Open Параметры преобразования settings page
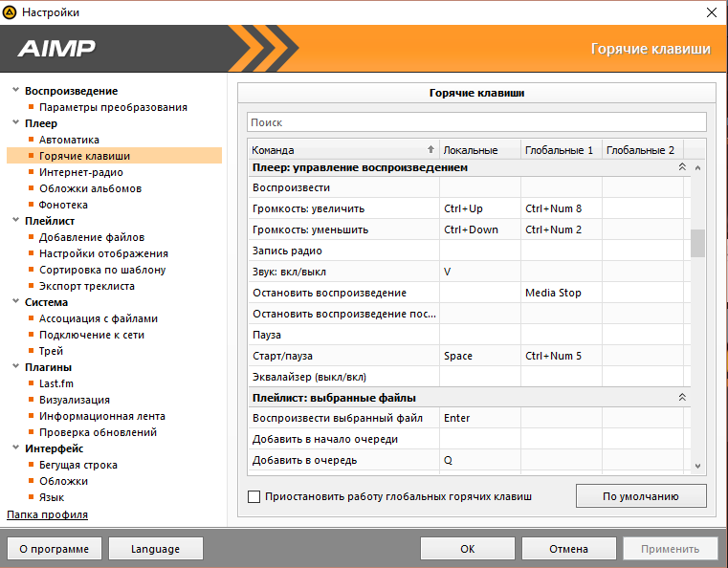Image resolution: width=728 pixels, height=568 pixels. 113,107
